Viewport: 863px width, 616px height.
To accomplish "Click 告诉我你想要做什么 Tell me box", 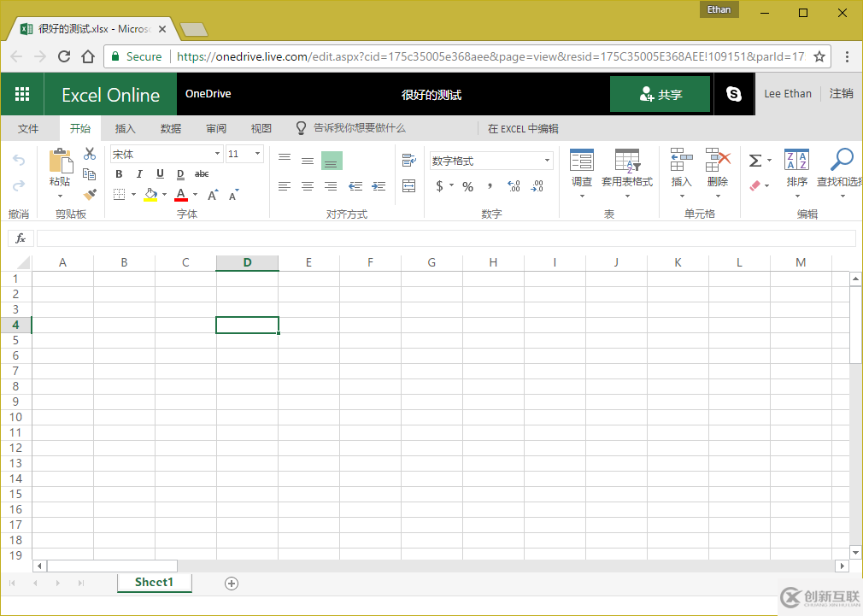I will pyautogui.click(x=360, y=128).
